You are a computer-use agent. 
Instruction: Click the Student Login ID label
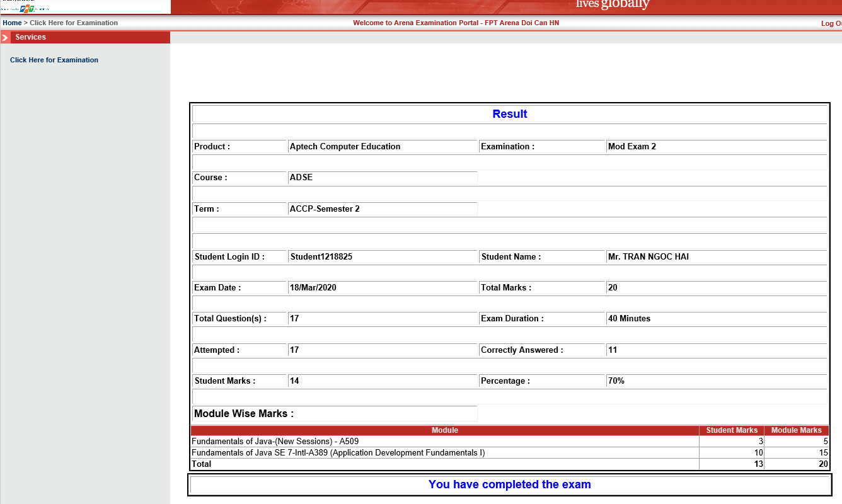(229, 256)
